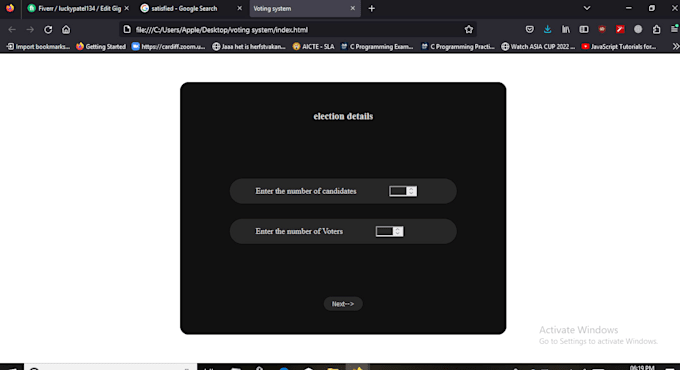Open the extensions puzzle icon
The image size is (680, 370).
click(x=657, y=29)
